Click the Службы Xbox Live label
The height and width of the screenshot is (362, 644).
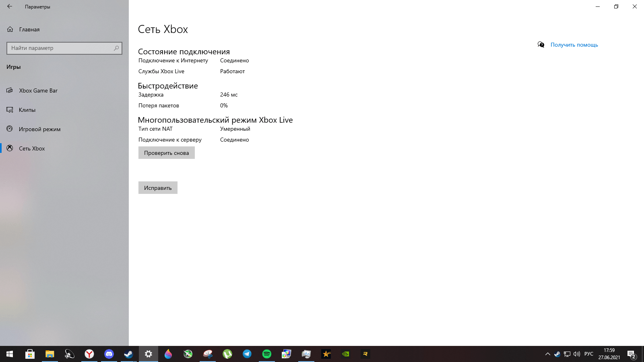point(161,72)
